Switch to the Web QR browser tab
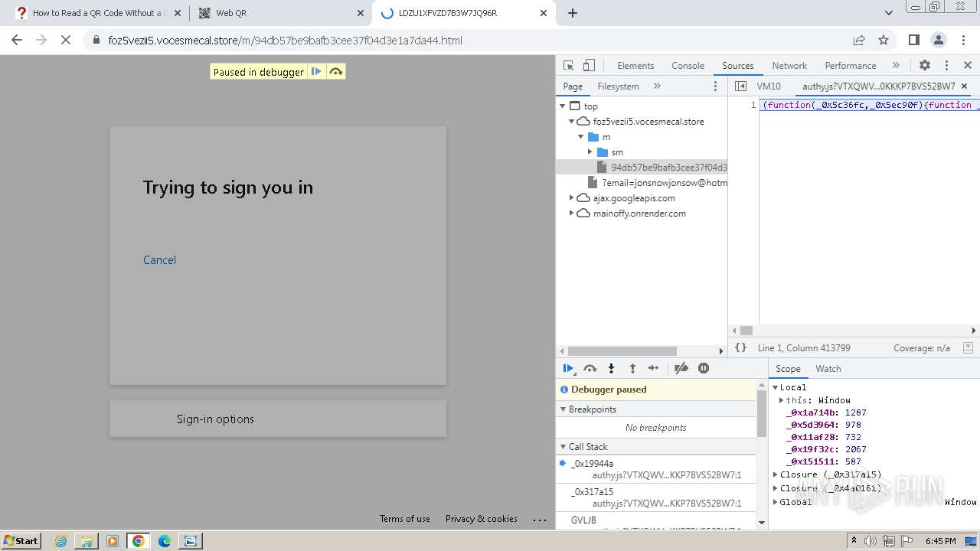 (280, 13)
